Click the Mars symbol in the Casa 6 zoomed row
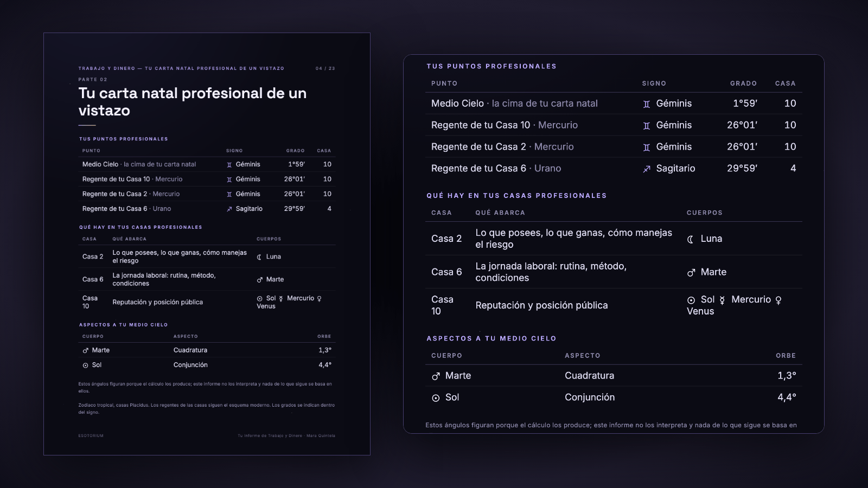The height and width of the screenshot is (488, 868). pos(691,273)
